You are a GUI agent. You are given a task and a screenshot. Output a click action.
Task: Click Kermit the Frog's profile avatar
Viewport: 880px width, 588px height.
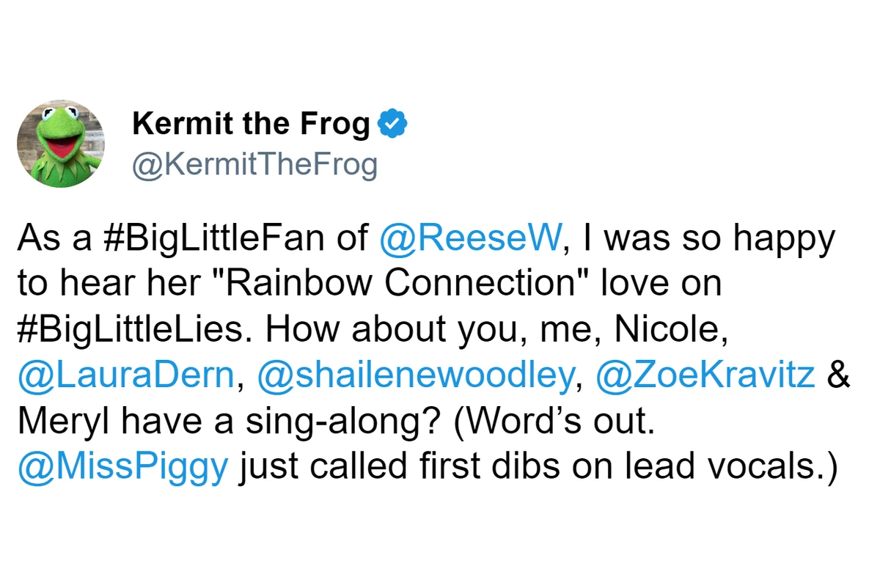(61, 144)
